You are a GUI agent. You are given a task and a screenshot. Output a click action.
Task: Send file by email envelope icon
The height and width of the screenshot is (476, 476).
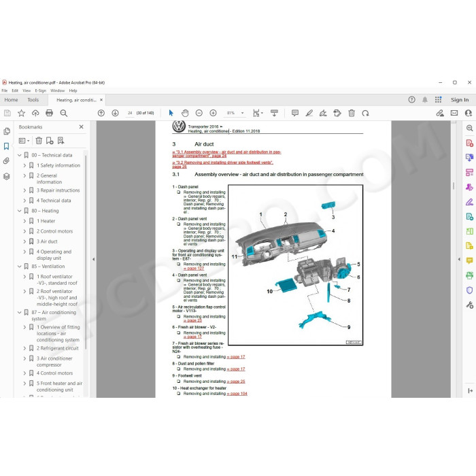pyautogui.click(x=454, y=114)
